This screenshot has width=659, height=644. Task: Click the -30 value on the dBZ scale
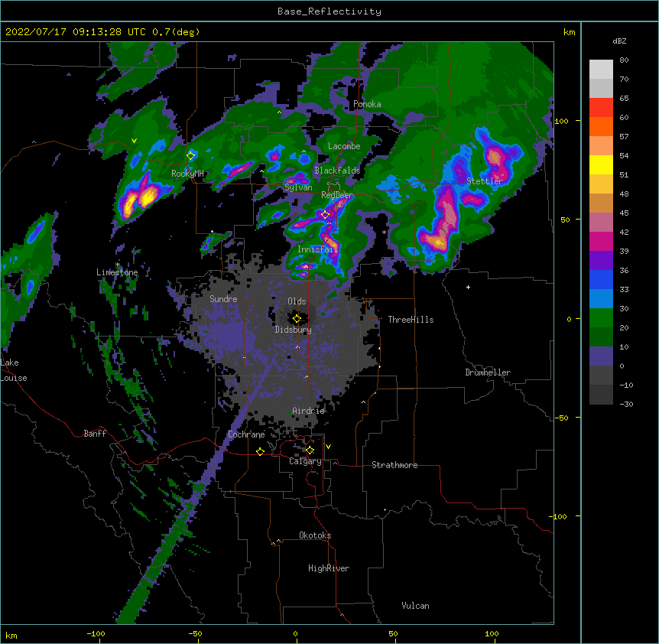point(626,404)
